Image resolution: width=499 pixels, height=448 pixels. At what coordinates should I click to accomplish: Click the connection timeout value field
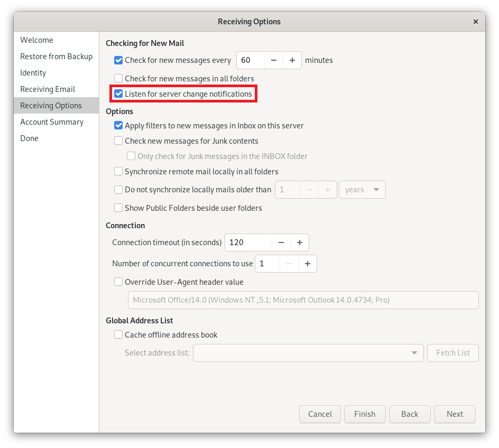pos(248,242)
